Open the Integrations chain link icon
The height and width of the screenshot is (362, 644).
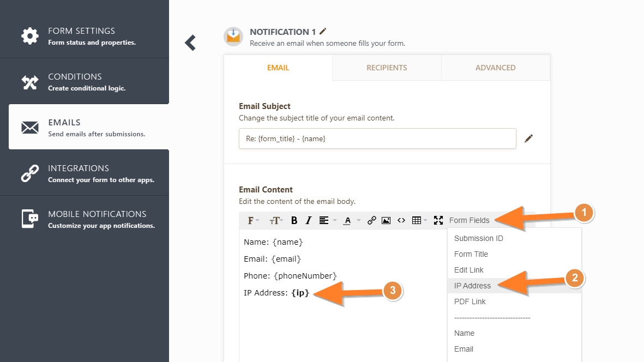30,173
